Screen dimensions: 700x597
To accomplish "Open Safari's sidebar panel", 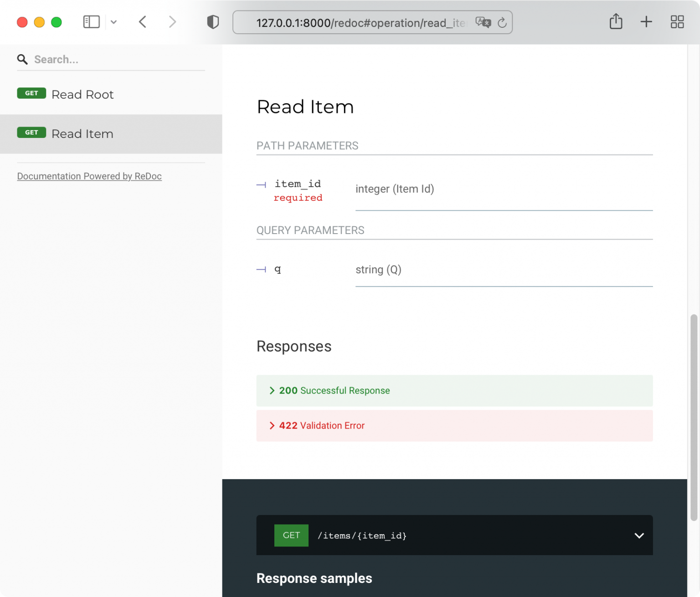I will (91, 21).
